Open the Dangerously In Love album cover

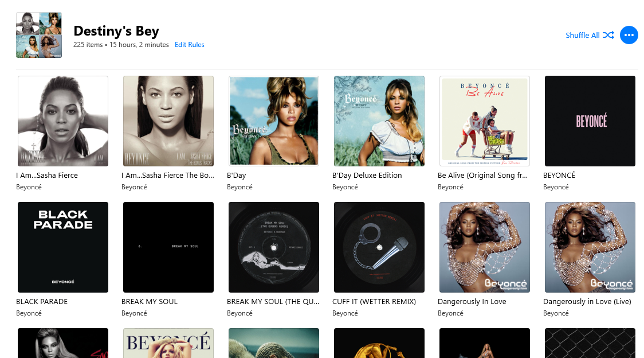(x=485, y=247)
